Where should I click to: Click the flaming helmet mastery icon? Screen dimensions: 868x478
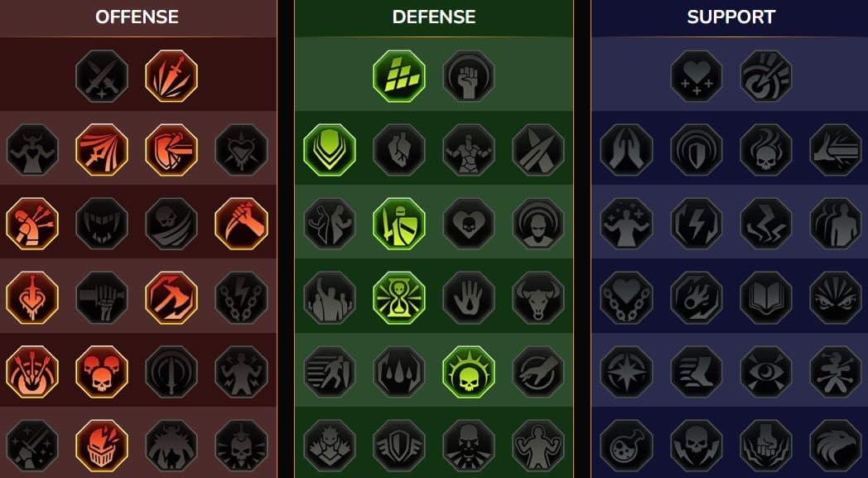pos(102,446)
